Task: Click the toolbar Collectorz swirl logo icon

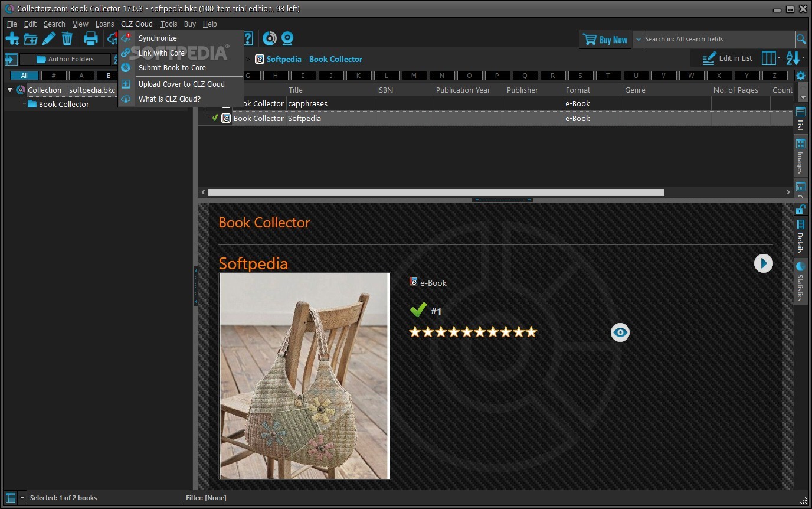Action: 269,39
